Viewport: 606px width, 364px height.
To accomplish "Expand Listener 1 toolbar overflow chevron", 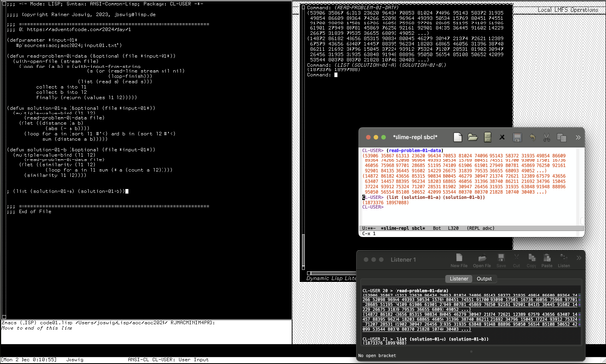I will 579,258.
